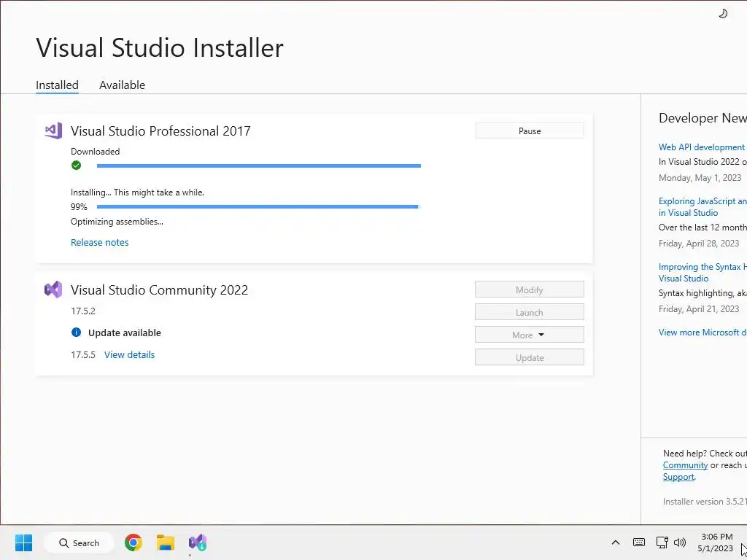Open the Web API development news link
Viewport: 747px width, 560px height.
point(703,147)
